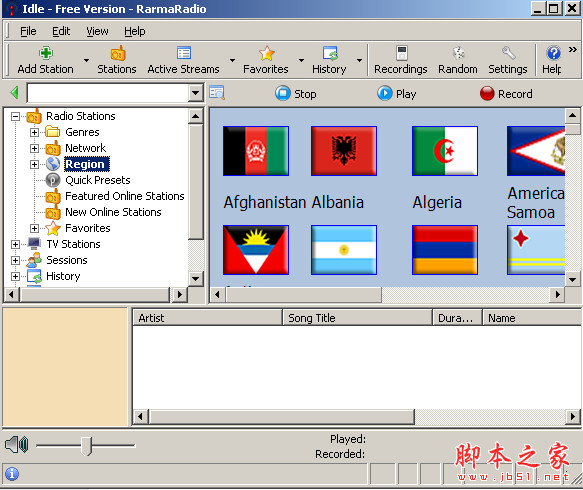This screenshot has width=583, height=490.
Task: Open the History toolbar dropdown arrow
Action: pyautogui.click(x=360, y=60)
